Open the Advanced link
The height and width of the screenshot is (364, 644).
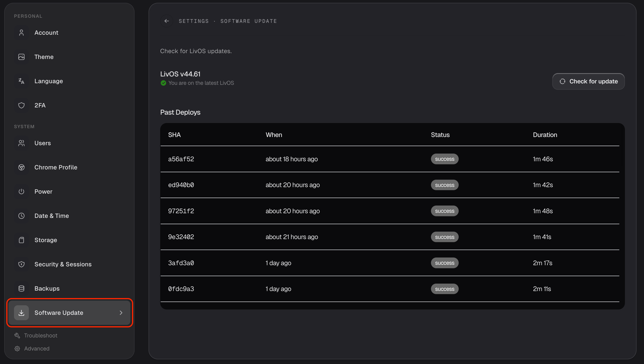32,348
